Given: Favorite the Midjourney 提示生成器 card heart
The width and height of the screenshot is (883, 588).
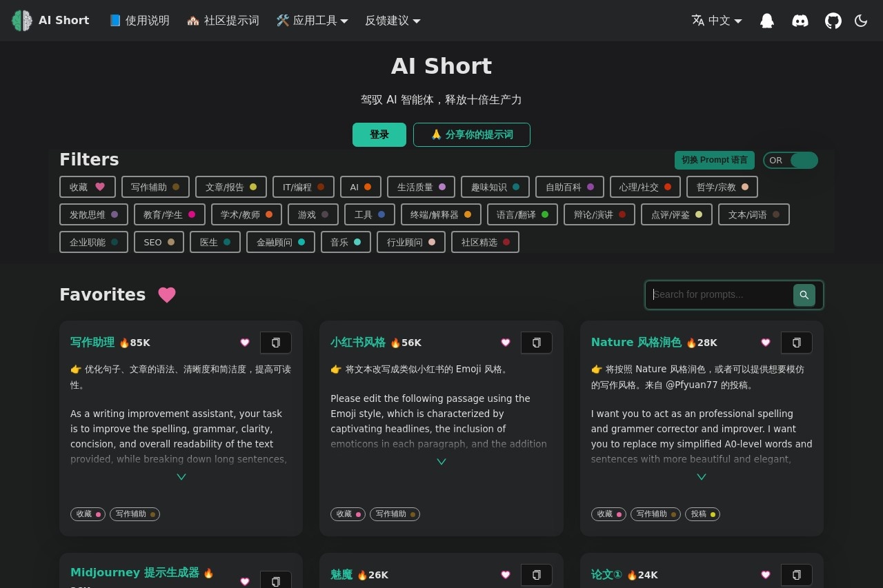Looking at the screenshot, I should coord(245,581).
